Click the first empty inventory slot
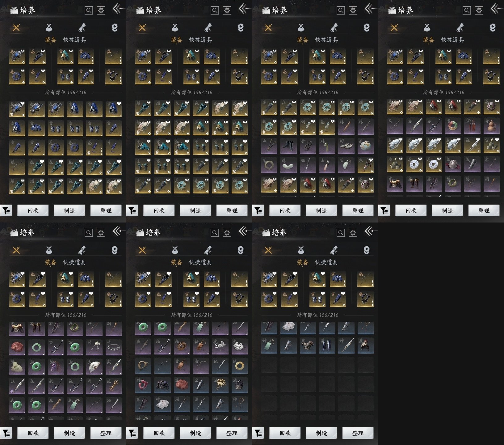The width and height of the screenshot is (504, 445). 269,365
